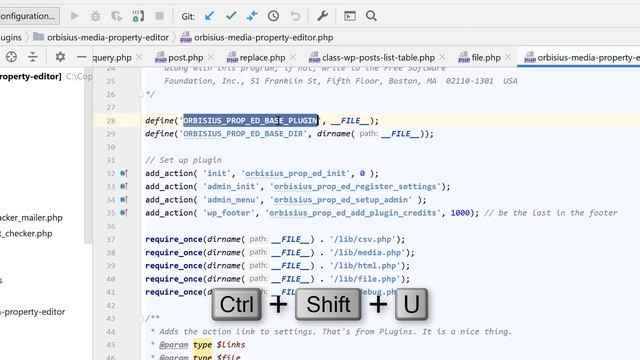Click the Run play button

(74, 16)
